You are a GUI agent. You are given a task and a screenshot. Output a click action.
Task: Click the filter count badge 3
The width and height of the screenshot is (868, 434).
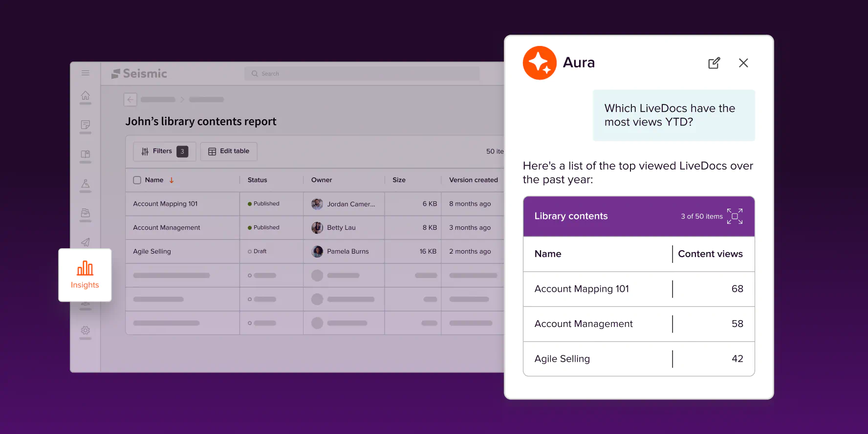click(x=182, y=152)
